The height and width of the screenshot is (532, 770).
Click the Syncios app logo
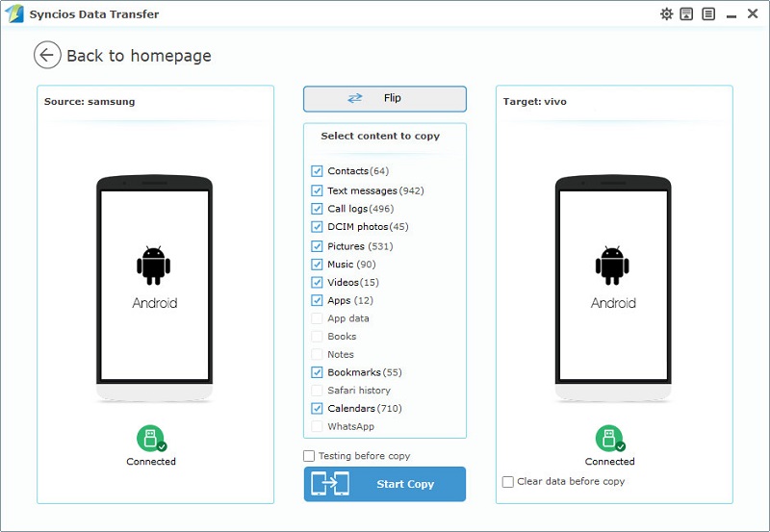[13, 13]
